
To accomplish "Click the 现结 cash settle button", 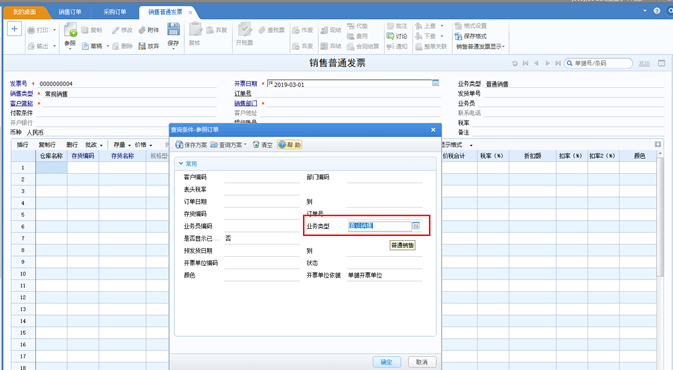I will click(331, 30).
